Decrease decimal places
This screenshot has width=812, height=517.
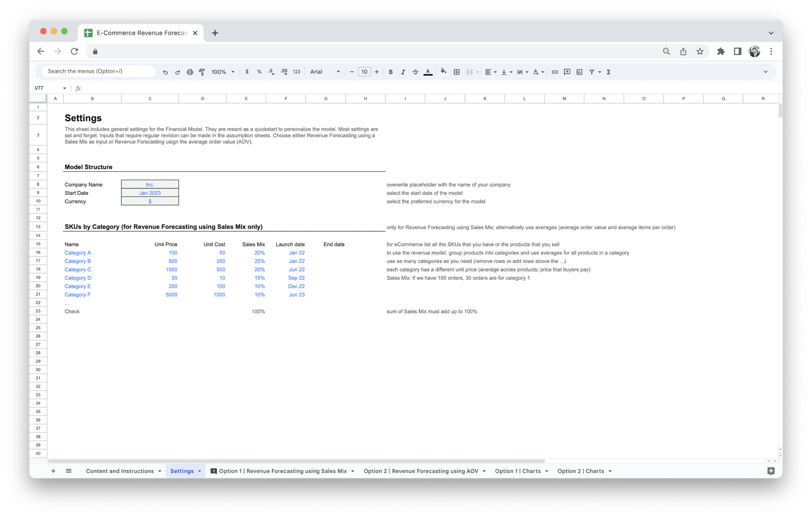[271, 72]
